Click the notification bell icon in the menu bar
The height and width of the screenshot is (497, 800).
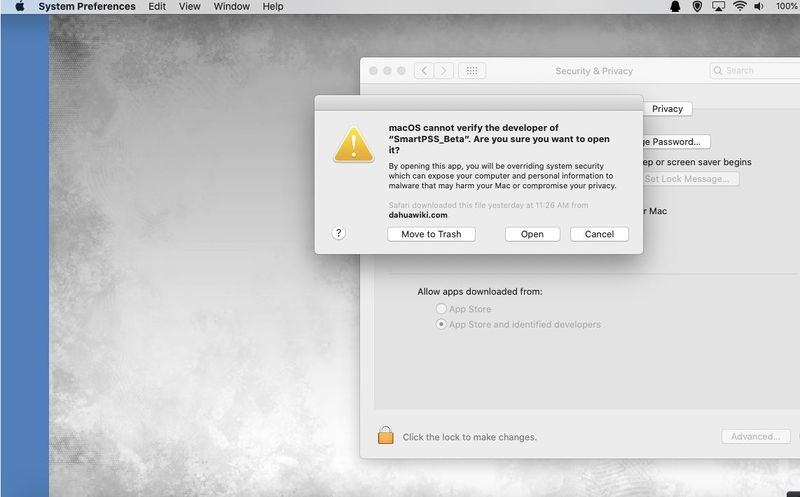675,7
